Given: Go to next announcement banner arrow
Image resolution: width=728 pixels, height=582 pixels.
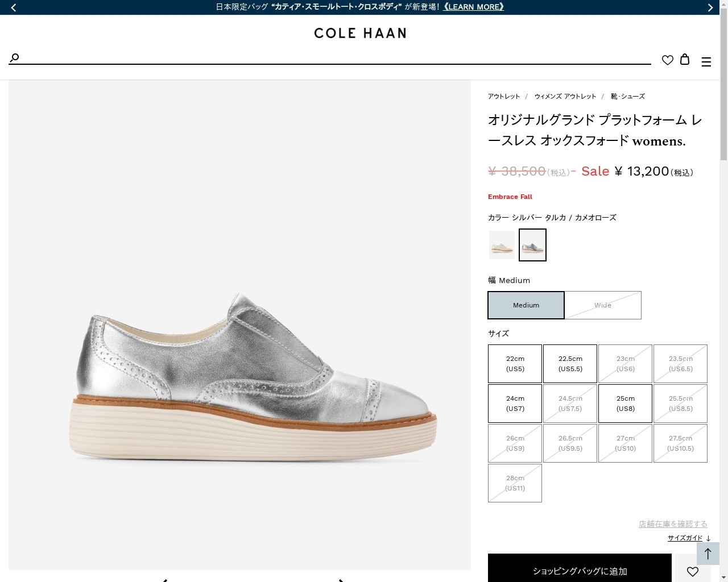Looking at the screenshot, I should [710, 7].
